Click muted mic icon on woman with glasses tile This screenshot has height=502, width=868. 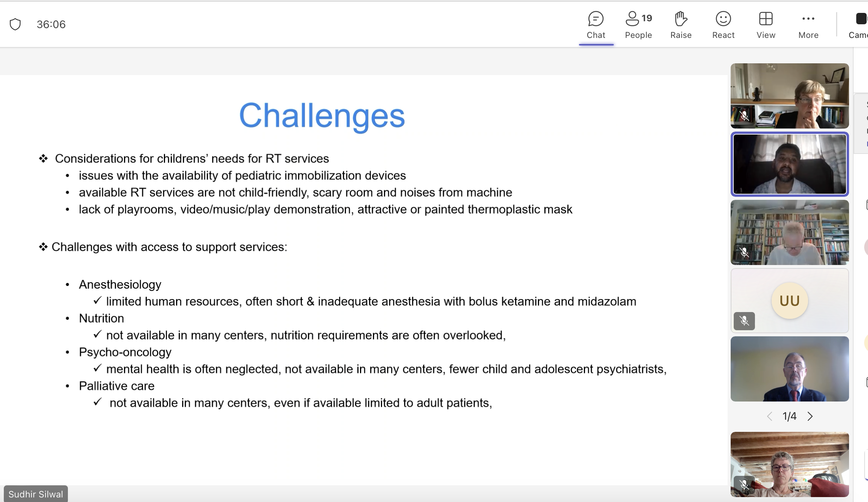[744, 116]
